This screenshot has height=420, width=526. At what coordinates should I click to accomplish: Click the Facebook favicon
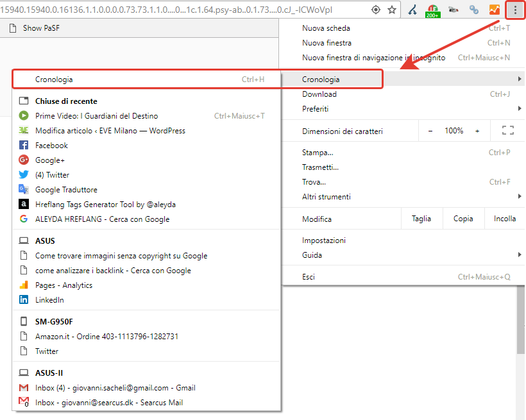click(x=24, y=146)
